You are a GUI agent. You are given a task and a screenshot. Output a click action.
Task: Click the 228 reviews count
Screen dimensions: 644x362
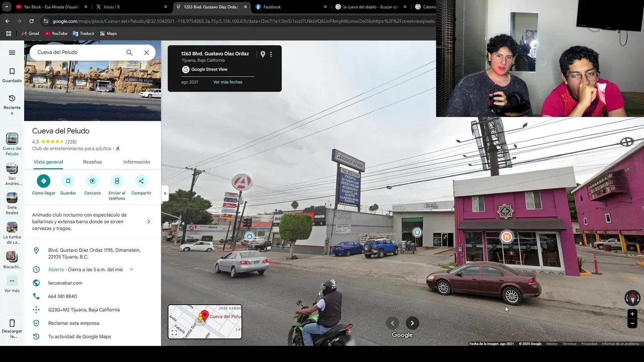click(x=71, y=142)
